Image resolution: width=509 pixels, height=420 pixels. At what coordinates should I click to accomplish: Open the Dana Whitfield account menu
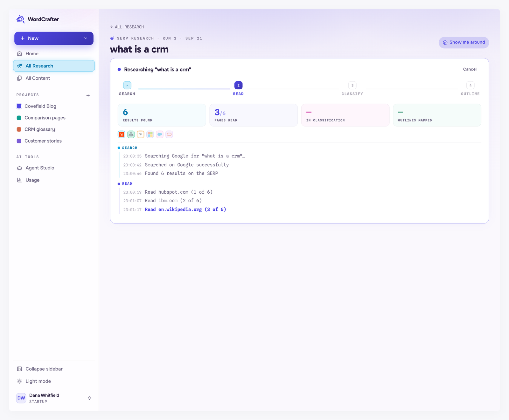coord(54,398)
